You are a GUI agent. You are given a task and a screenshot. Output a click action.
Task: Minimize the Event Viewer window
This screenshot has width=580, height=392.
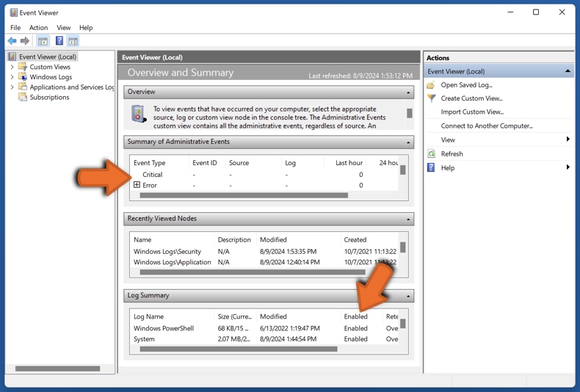[x=510, y=12]
